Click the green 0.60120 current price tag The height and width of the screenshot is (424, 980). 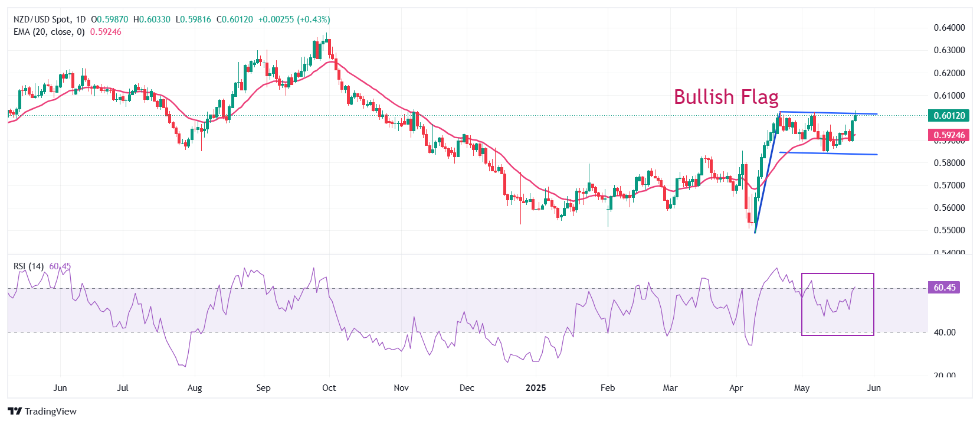(x=948, y=116)
